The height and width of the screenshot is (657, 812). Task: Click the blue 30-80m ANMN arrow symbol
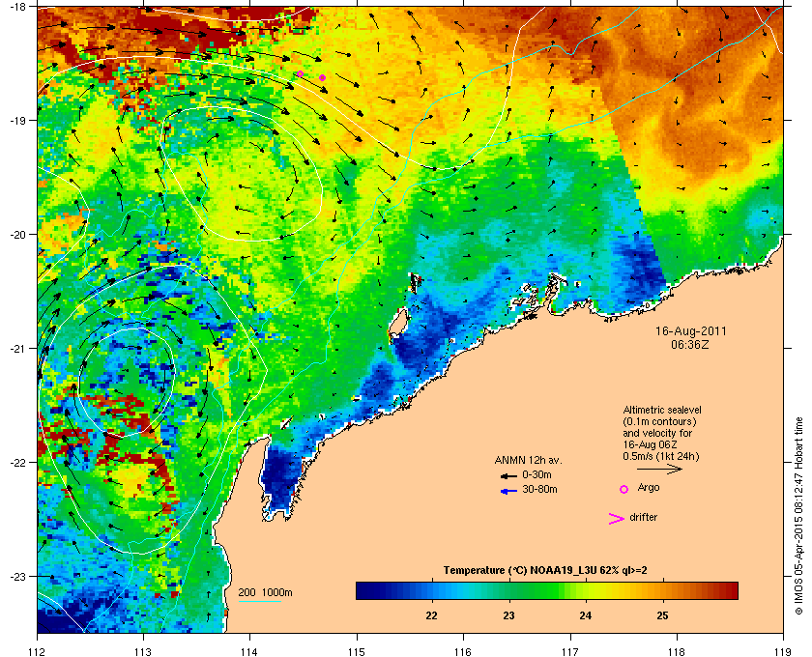coord(509,491)
